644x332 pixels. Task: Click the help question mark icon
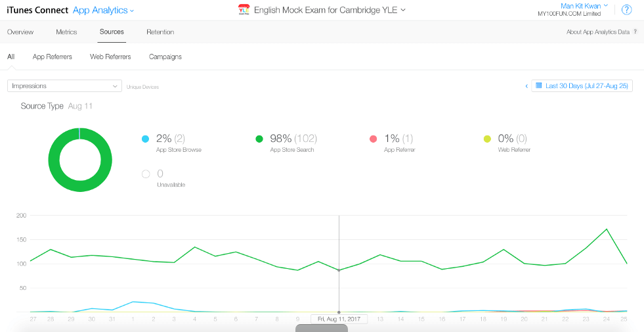point(626,10)
